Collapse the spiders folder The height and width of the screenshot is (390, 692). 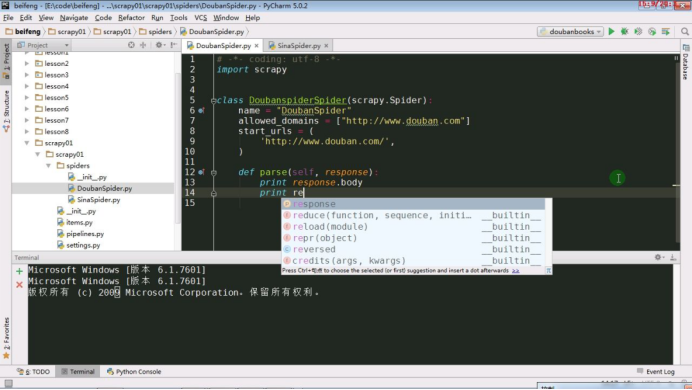[49, 165]
